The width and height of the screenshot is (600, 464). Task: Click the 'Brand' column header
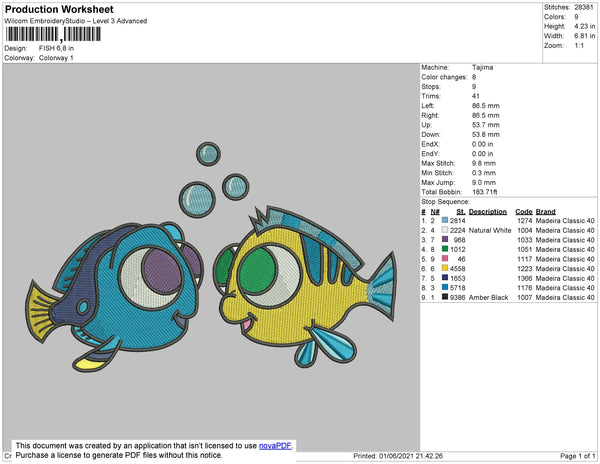click(546, 212)
